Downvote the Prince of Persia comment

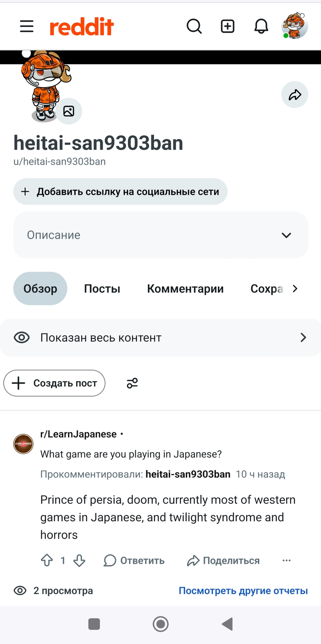[79, 560]
